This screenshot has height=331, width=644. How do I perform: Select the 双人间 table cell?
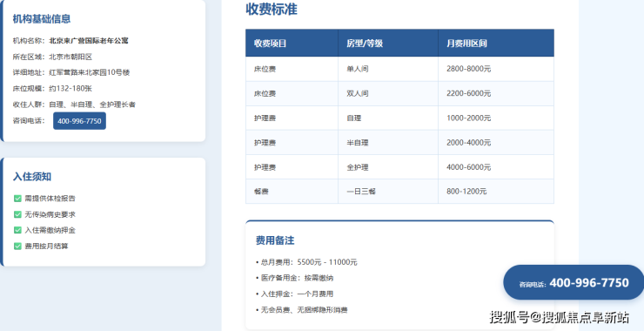[x=388, y=94]
